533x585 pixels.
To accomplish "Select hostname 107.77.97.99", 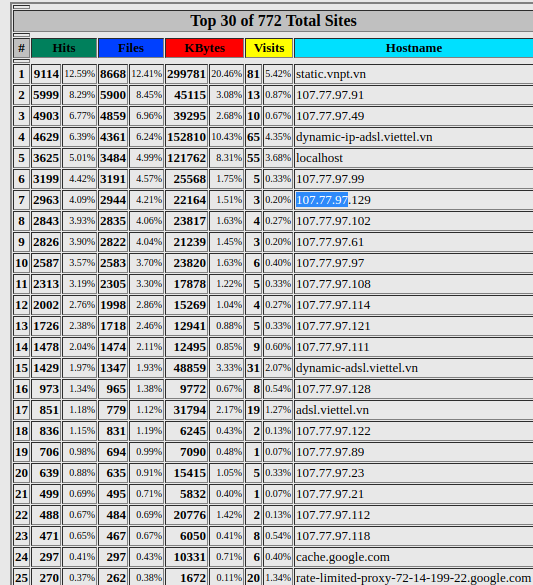I will [330, 179].
